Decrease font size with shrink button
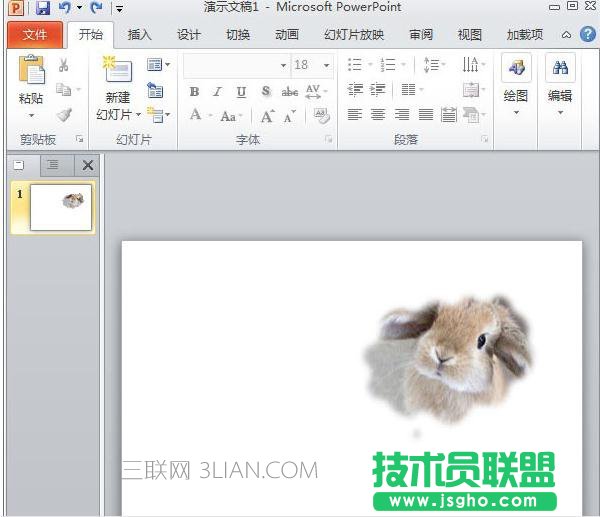600x517 pixels. pyautogui.click(x=290, y=116)
